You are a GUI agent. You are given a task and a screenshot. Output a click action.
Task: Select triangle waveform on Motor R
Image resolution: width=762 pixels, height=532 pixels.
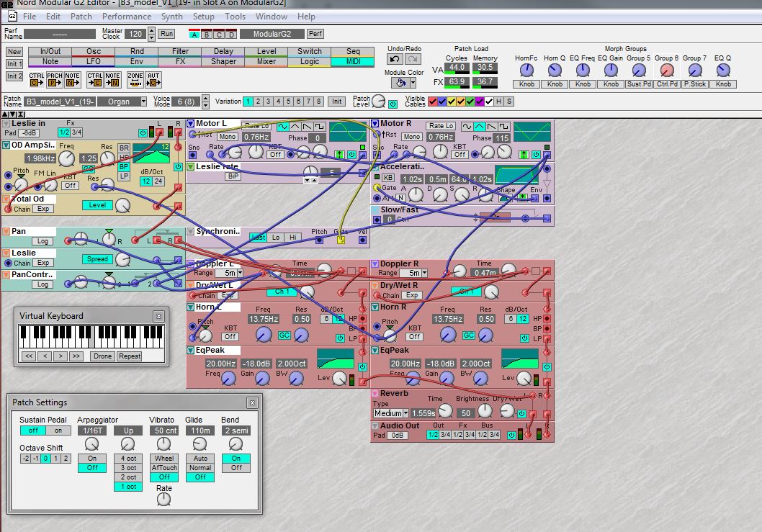point(479,127)
